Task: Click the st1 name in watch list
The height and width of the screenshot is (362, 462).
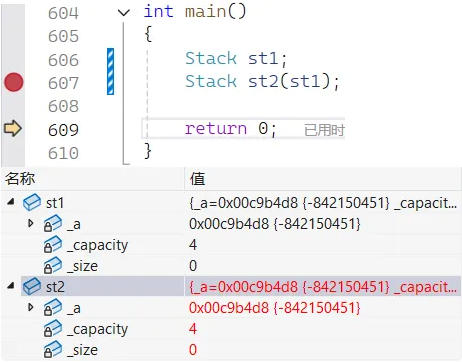Action: 55,203
